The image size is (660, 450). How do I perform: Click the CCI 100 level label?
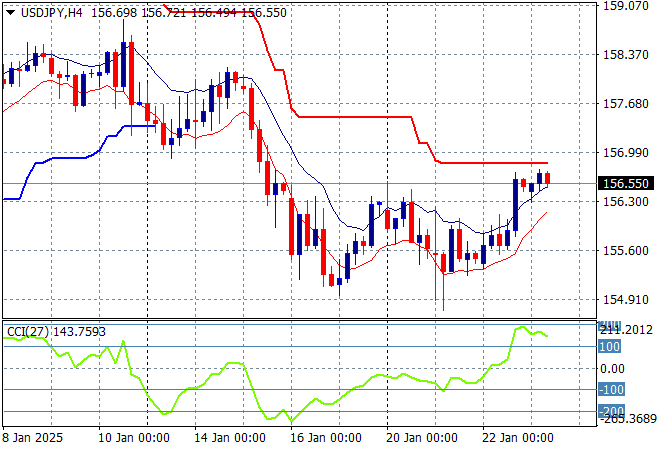(609, 347)
